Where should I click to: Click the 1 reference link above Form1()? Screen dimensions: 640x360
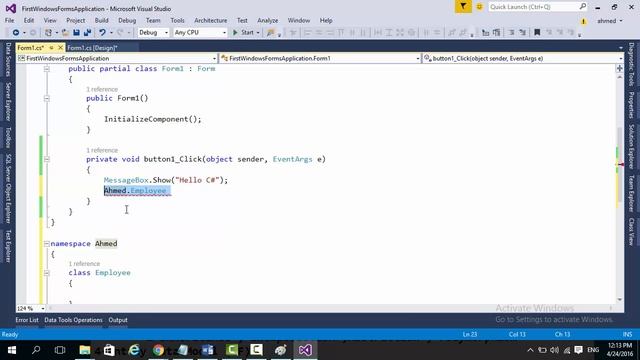pos(102,89)
